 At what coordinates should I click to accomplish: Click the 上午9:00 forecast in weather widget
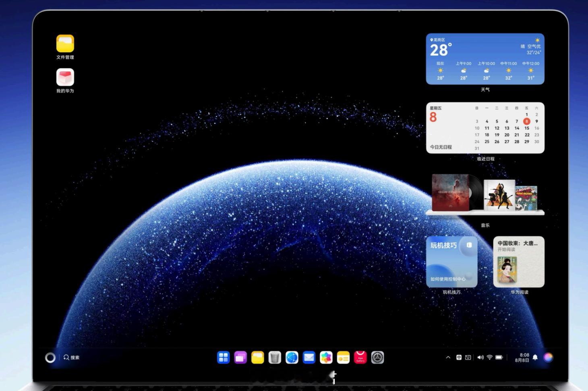pos(464,71)
